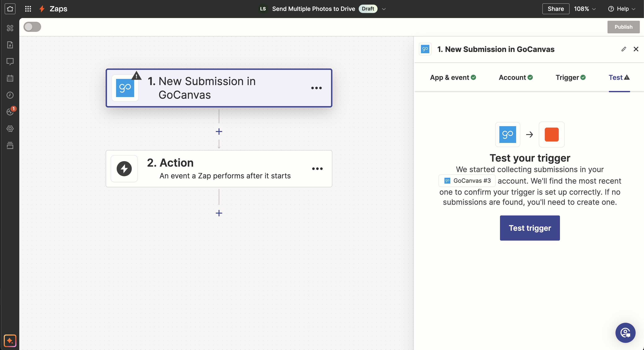Open the Help dropdown menu
Screen dimensions: 644x350
tap(622, 9)
